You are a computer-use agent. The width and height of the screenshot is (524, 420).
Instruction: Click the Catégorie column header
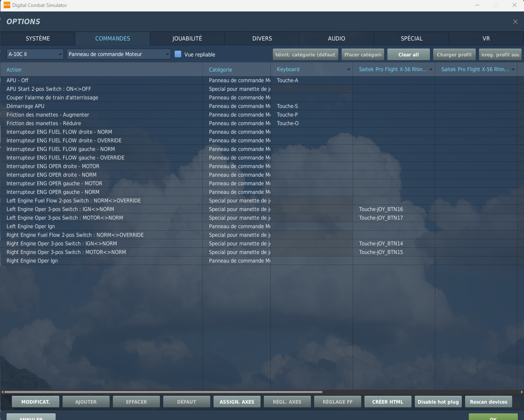coord(236,70)
